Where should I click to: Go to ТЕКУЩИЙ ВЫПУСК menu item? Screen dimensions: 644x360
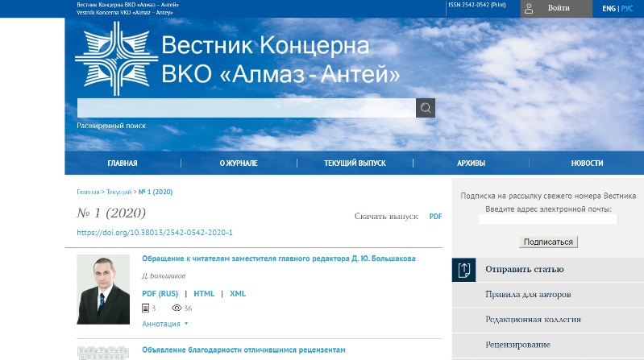coord(355,163)
